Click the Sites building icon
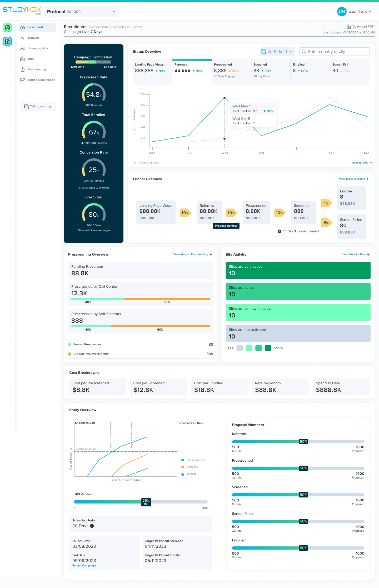This screenshot has width=379, height=588. click(x=23, y=59)
